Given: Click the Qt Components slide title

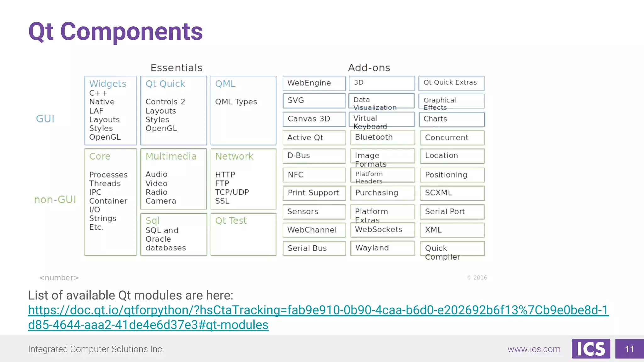Looking at the screenshot, I should [115, 32].
